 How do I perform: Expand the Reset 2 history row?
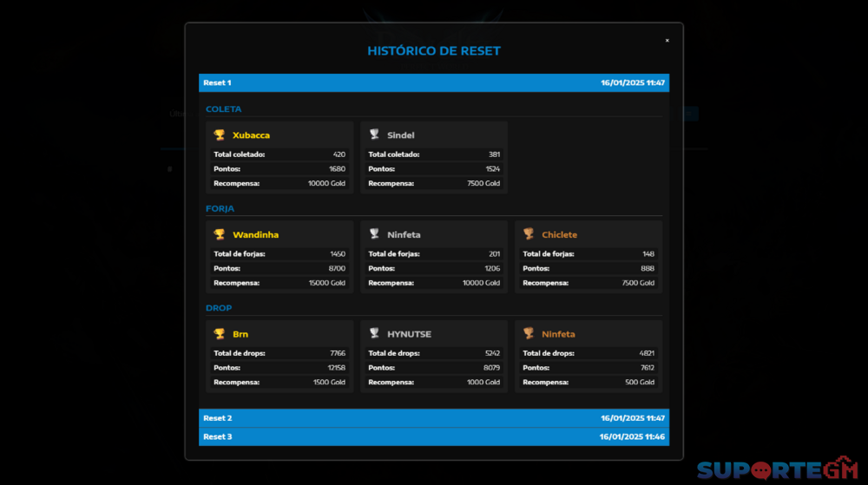coord(433,418)
